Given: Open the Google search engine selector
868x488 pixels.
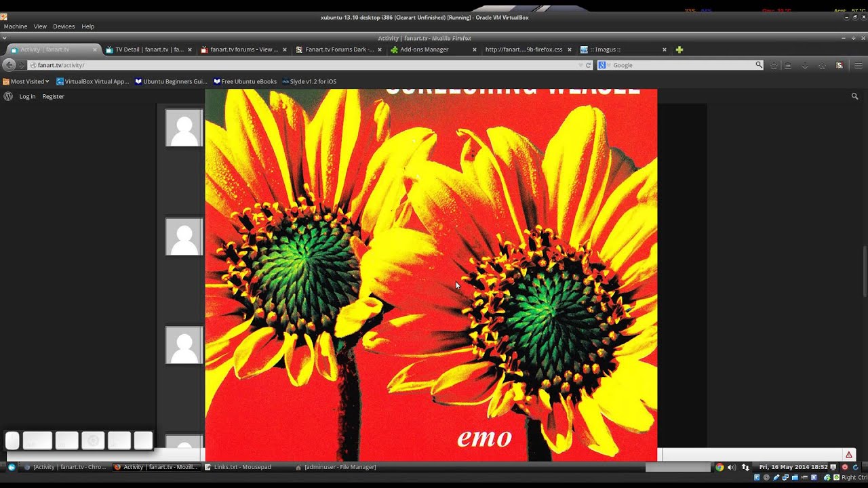Looking at the screenshot, I should click(x=604, y=65).
